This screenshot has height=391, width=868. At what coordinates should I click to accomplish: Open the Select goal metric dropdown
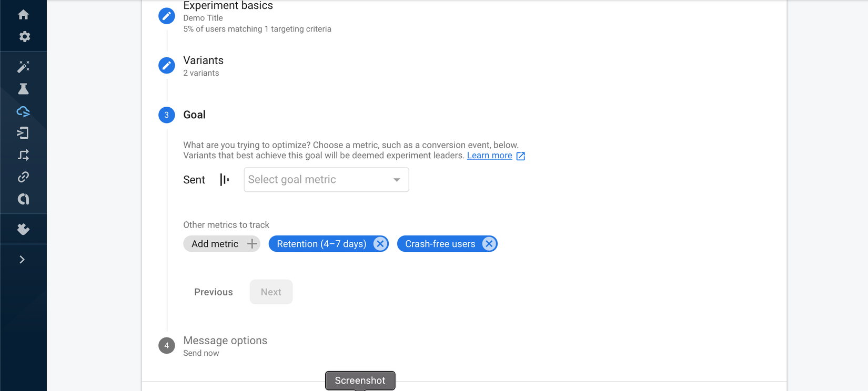click(326, 180)
